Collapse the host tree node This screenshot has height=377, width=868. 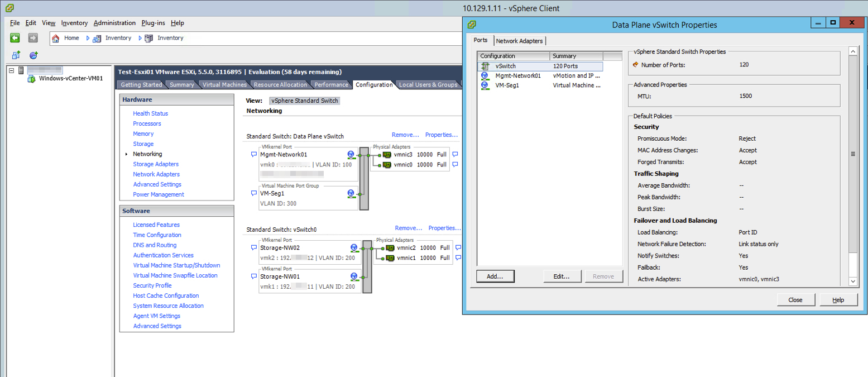[12, 70]
